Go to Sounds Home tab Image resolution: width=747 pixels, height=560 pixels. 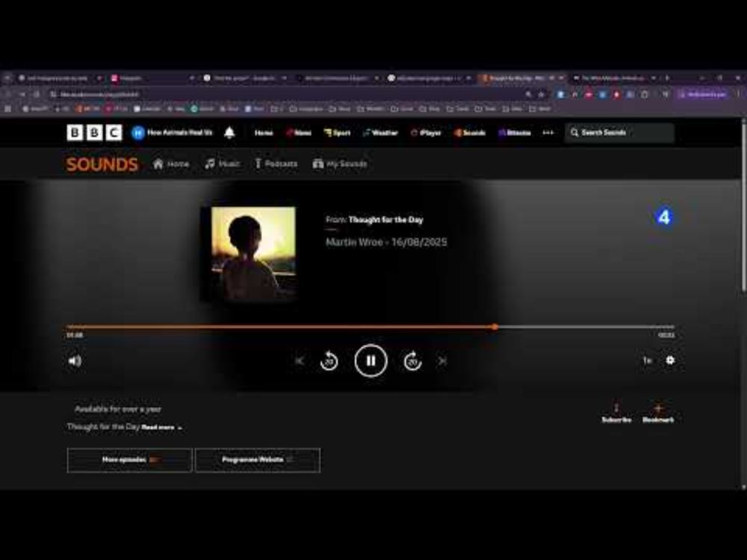click(x=171, y=164)
